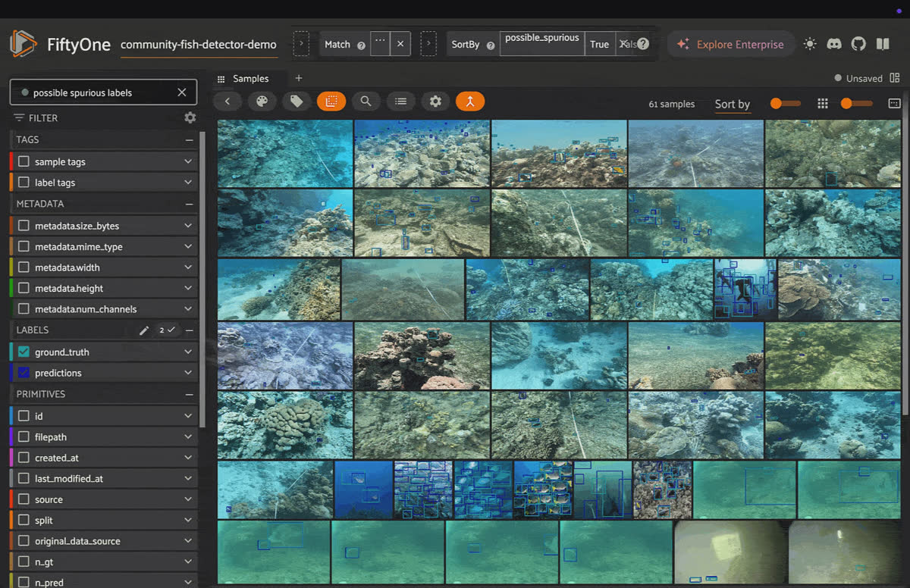The width and height of the screenshot is (910, 588).
Task: Enable the metadata.width checkbox
Action: pos(24,267)
